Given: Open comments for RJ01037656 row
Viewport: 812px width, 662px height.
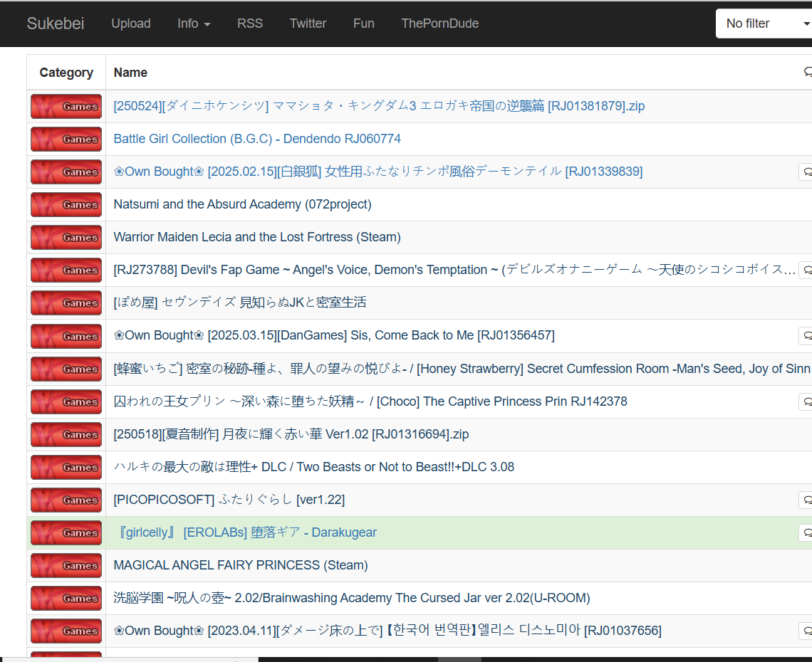Looking at the screenshot, I should (806, 631).
